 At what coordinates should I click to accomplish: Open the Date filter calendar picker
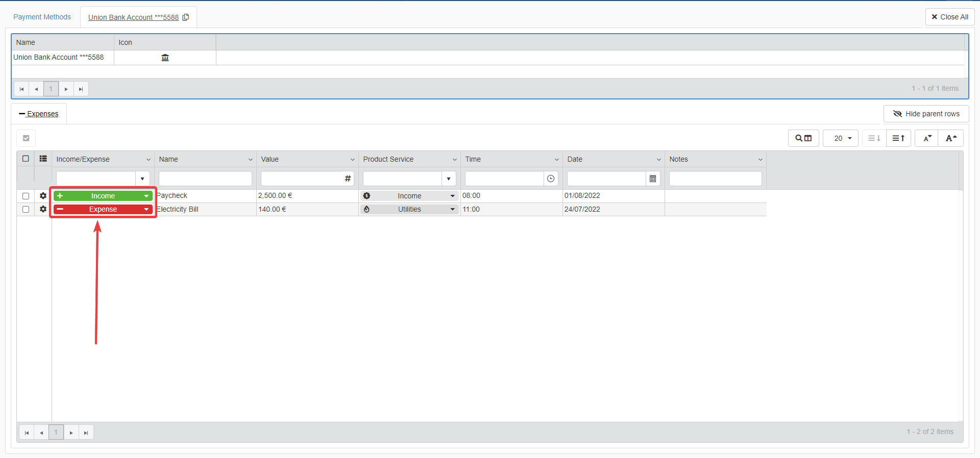(653, 179)
